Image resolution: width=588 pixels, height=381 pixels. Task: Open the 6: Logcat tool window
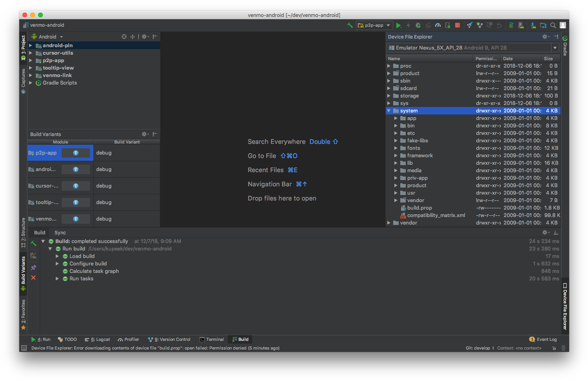pos(97,339)
